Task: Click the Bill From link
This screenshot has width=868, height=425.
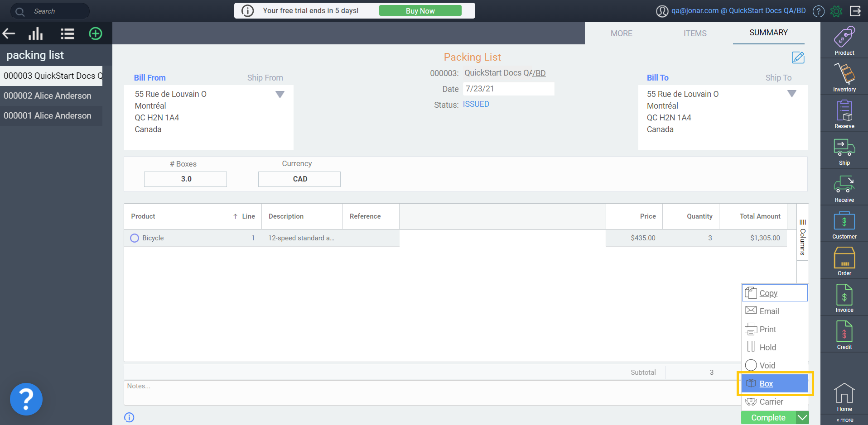Action: (x=149, y=78)
